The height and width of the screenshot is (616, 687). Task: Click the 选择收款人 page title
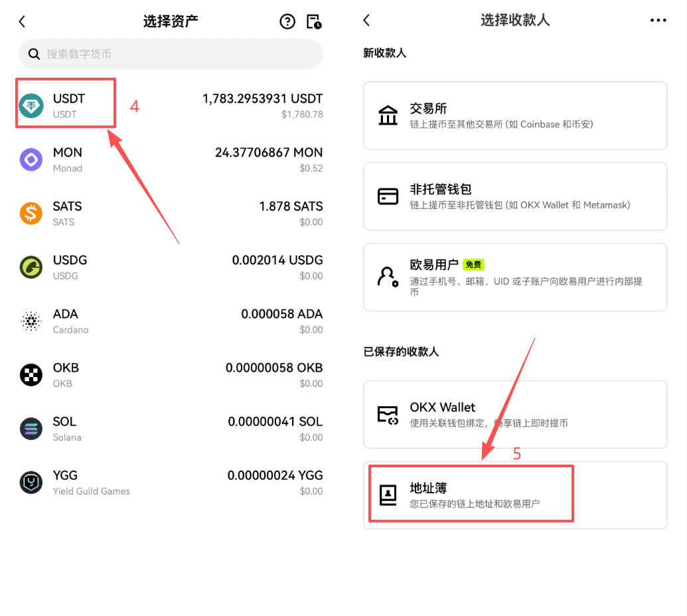tap(515, 20)
